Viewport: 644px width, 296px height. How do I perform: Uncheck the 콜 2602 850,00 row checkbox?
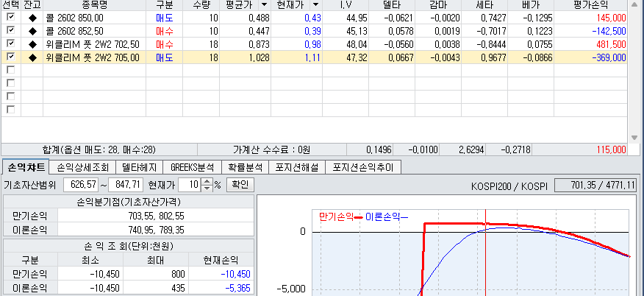coord(11,17)
